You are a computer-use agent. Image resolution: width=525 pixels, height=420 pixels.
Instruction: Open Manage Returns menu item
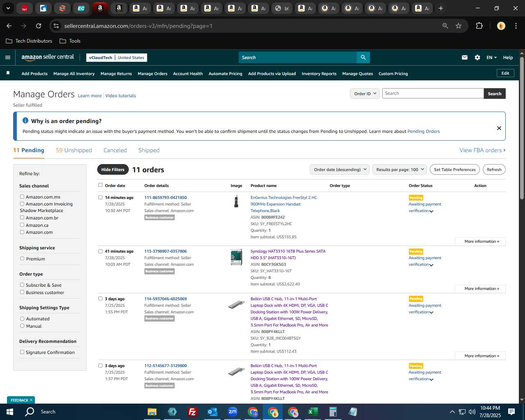pyautogui.click(x=116, y=74)
